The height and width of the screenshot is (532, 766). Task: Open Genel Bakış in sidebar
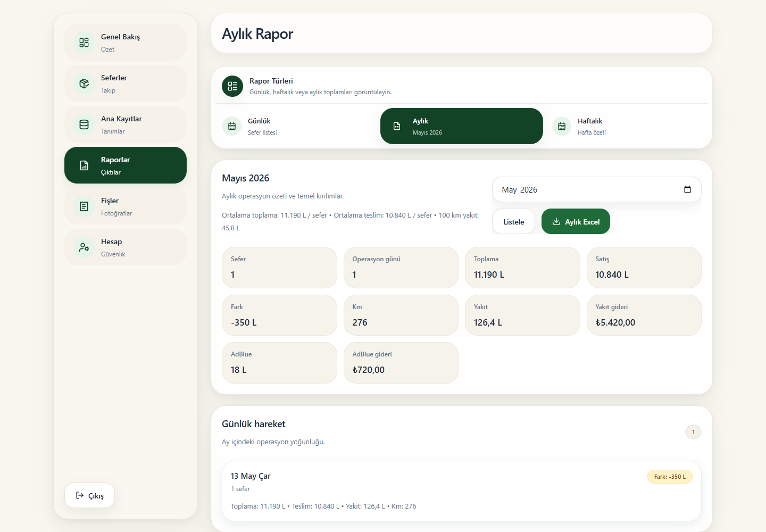click(x=126, y=43)
